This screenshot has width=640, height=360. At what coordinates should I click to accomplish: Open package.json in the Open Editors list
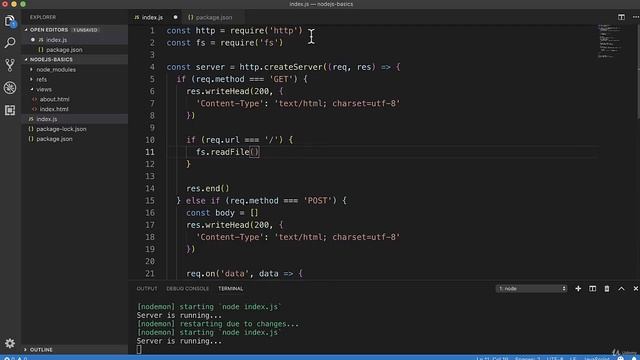pyautogui.click(x=75, y=50)
